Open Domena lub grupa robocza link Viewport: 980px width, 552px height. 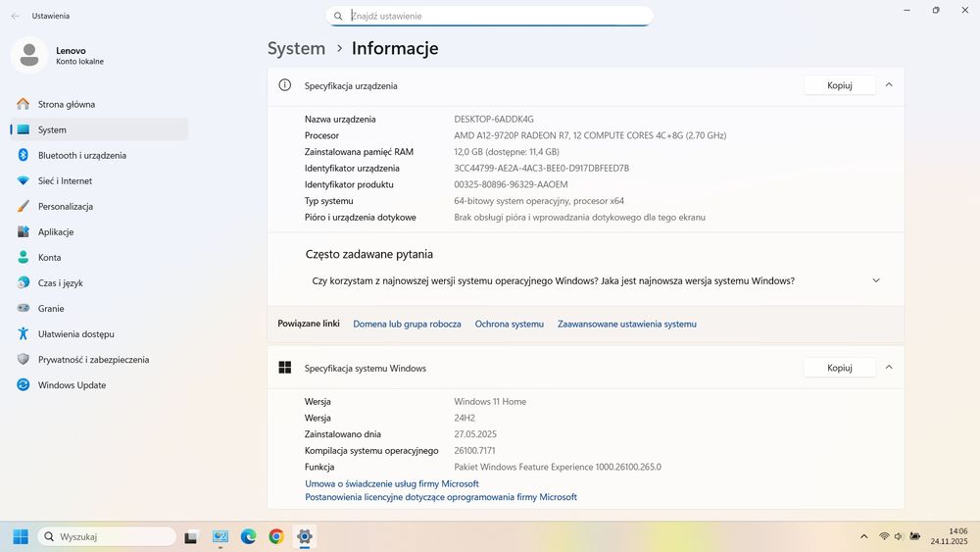point(407,324)
